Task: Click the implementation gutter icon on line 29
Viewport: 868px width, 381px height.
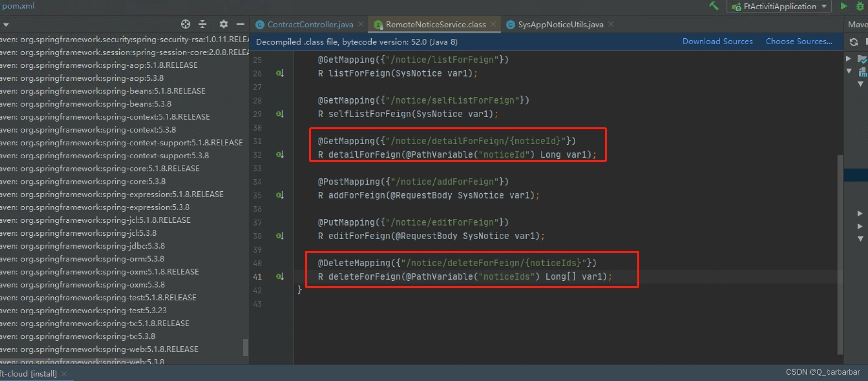Action: (x=280, y=114)
